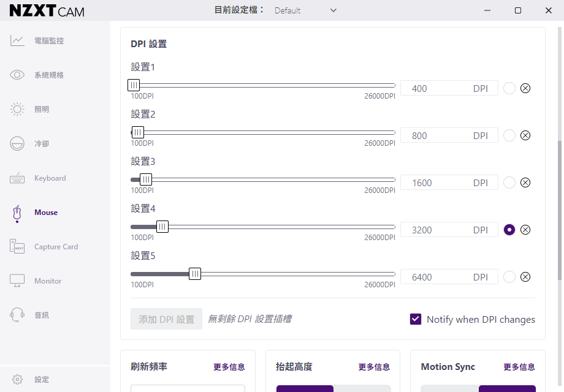Activate the 1600 DPI radio button
564x392 pixels.
click(x=509, y=183)
